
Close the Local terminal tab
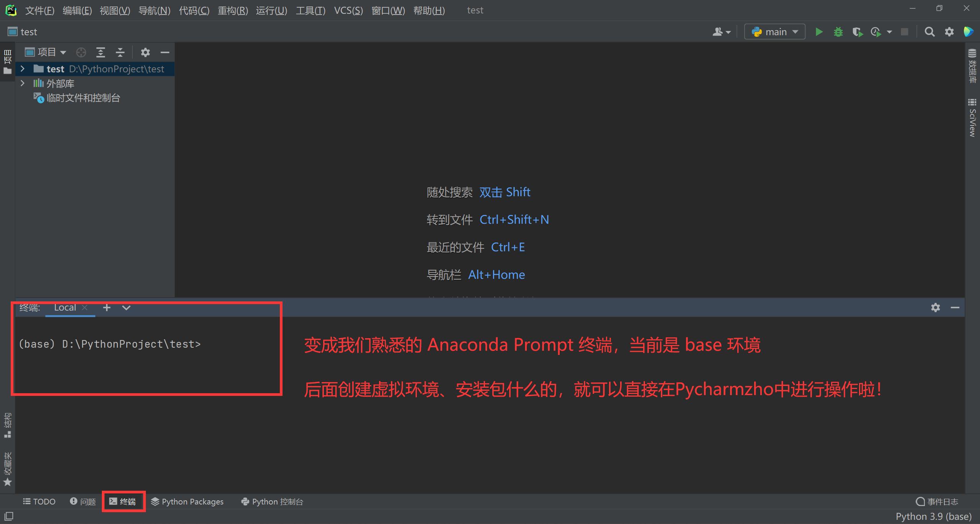tap(85, 308)
